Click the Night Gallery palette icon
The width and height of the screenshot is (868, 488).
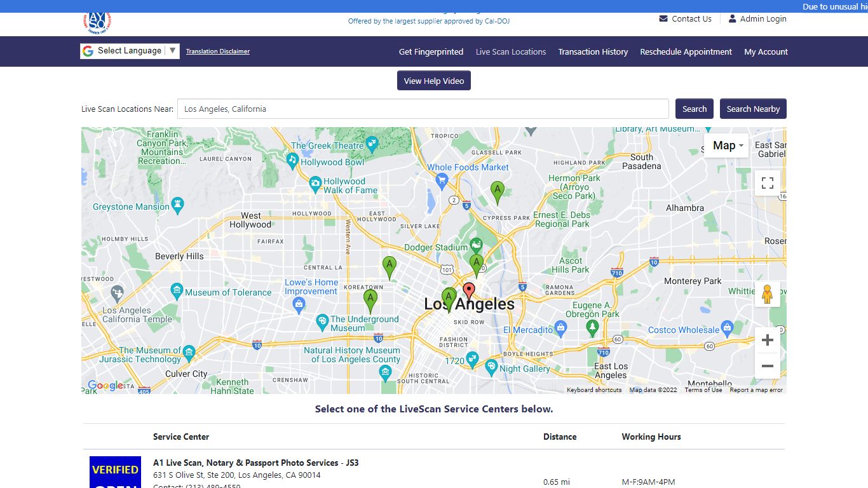[491, 367]
